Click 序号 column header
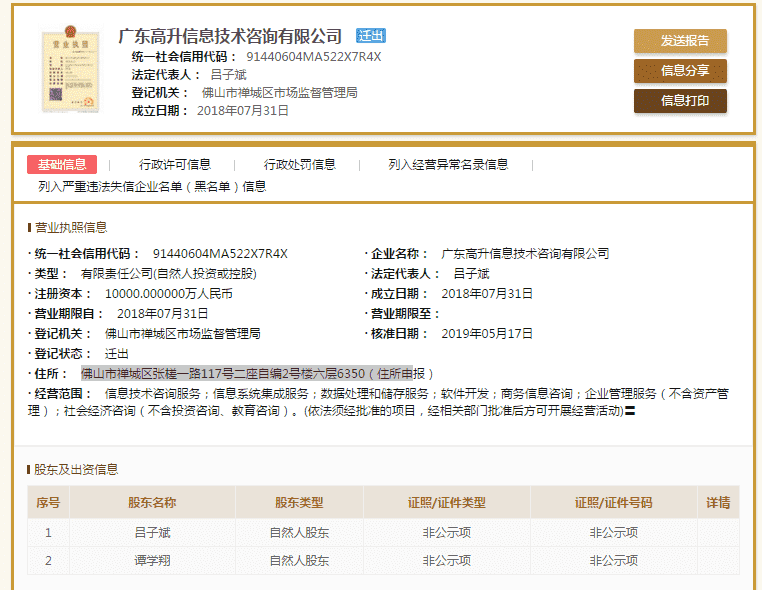 [x=48, y=503]
